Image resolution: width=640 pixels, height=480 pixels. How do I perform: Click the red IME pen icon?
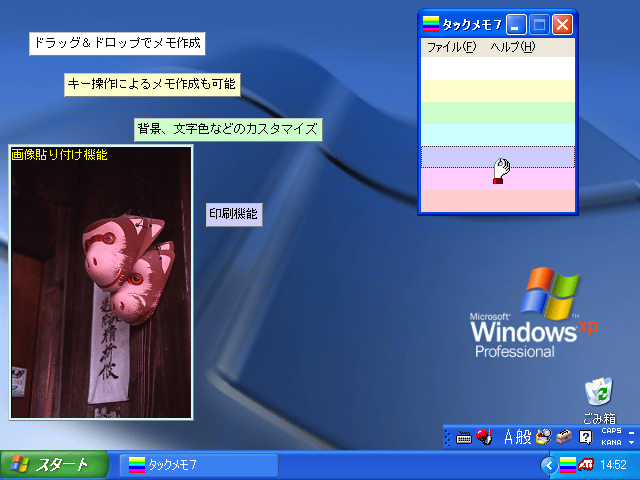pos(484,437)
